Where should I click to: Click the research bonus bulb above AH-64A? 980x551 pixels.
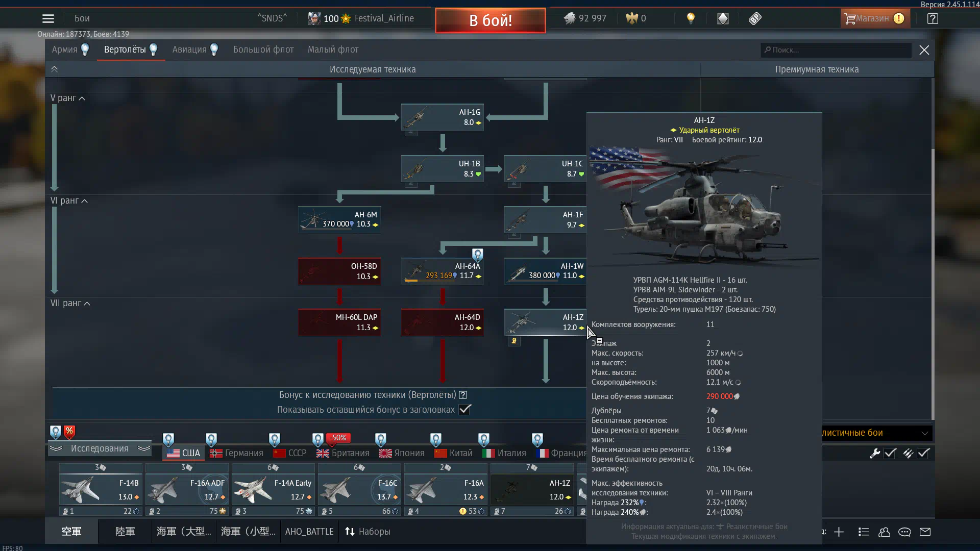pyautogui.click(x=477, y=254)
